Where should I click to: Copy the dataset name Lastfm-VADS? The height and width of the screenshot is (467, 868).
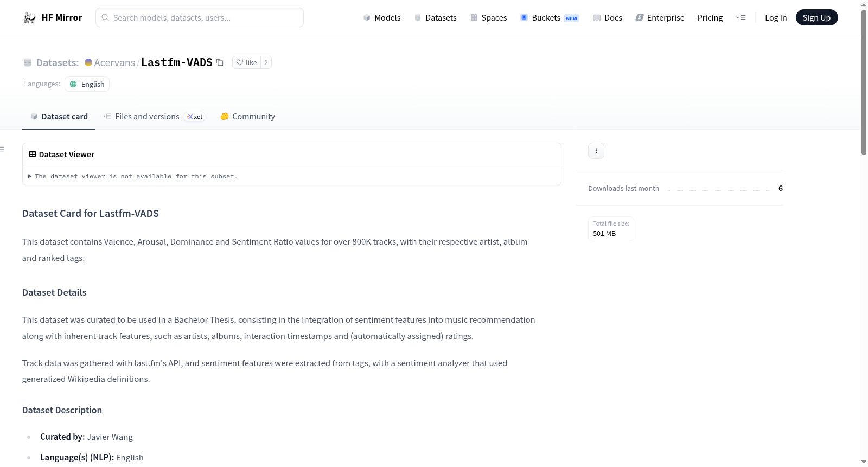(220, 62)
